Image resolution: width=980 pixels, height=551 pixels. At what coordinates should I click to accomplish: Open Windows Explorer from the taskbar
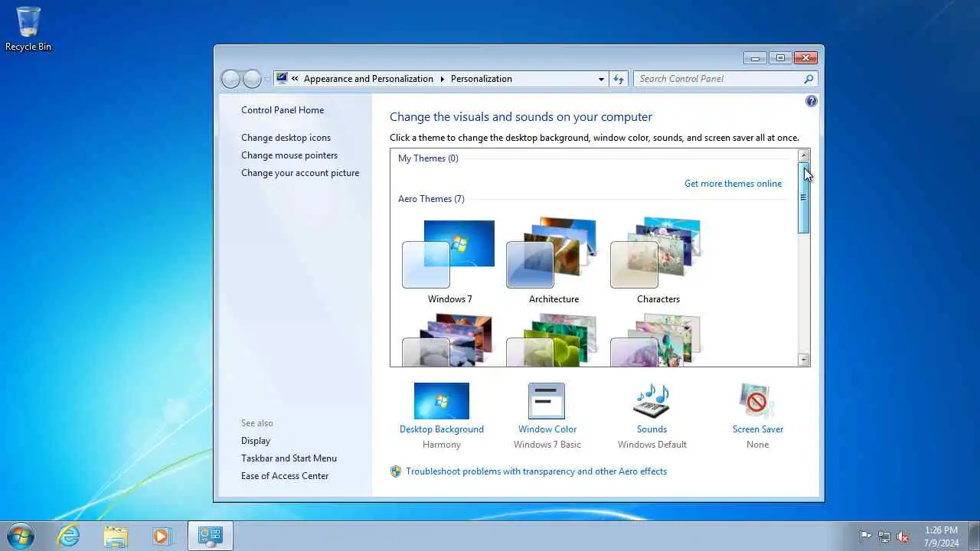point(116,536)
